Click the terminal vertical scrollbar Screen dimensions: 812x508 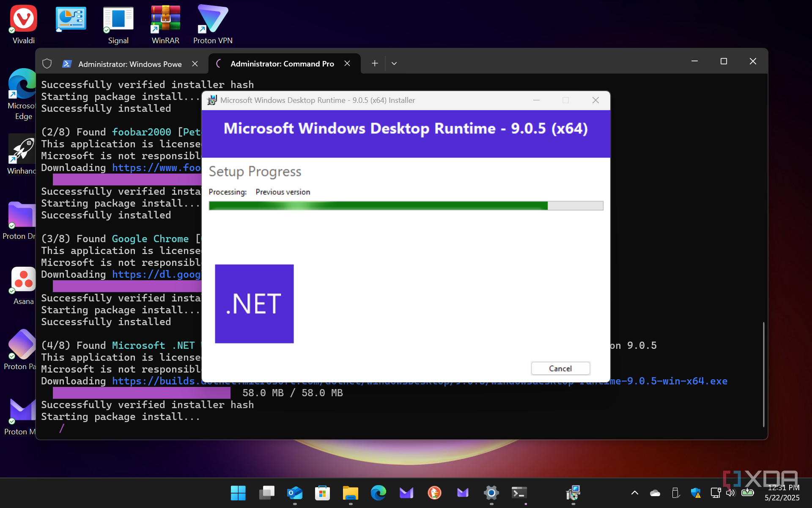click(x=763, y=374)
